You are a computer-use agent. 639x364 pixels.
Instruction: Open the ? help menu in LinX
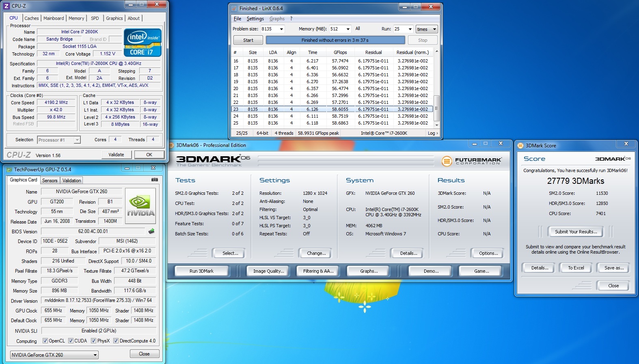[x=291, y=19]
